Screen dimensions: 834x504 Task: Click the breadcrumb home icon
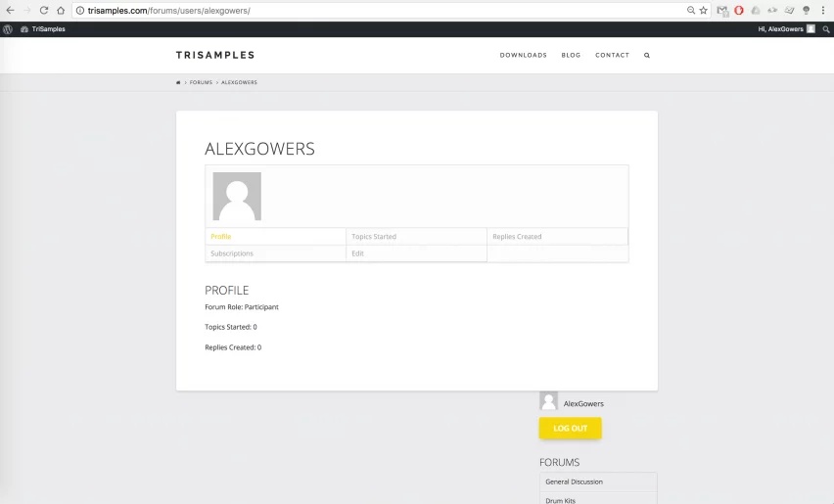coord(178,82)
